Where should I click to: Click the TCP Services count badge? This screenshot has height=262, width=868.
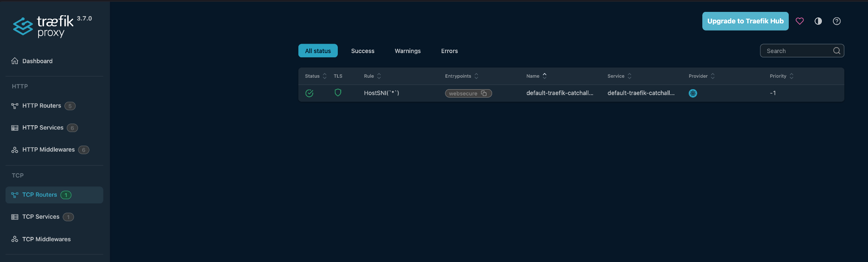(68, 217)
